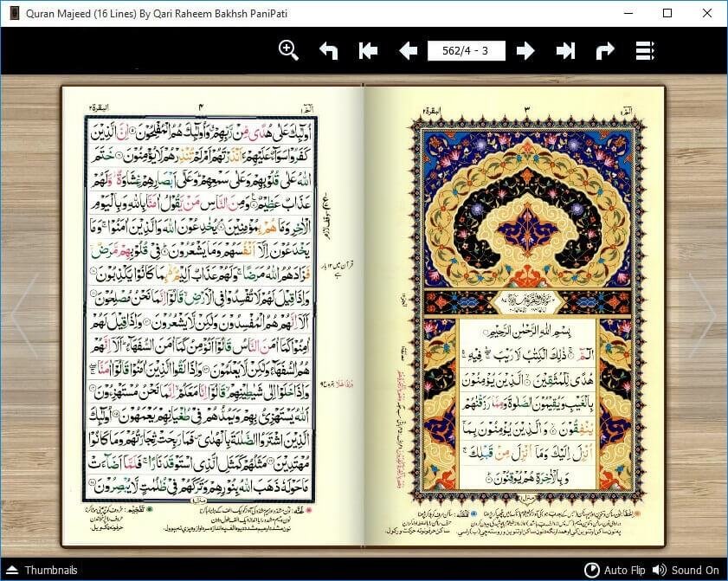The width and height of the screenshot is (728, 581).
Task: Click the left book page 4
Action: (212, 316)
